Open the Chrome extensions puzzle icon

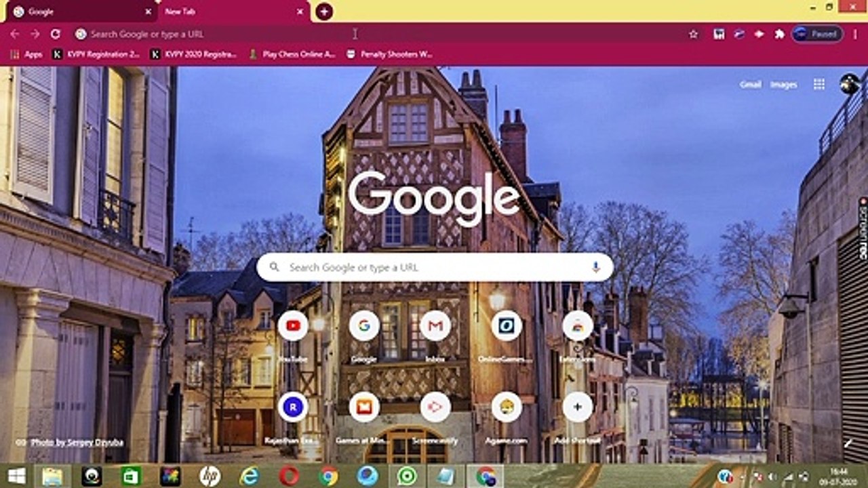coord(779,34)
